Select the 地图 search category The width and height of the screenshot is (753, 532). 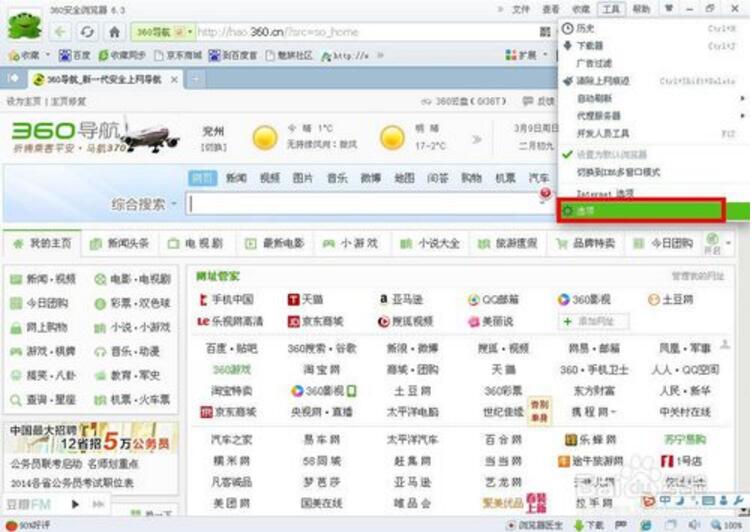pos(404,178)
